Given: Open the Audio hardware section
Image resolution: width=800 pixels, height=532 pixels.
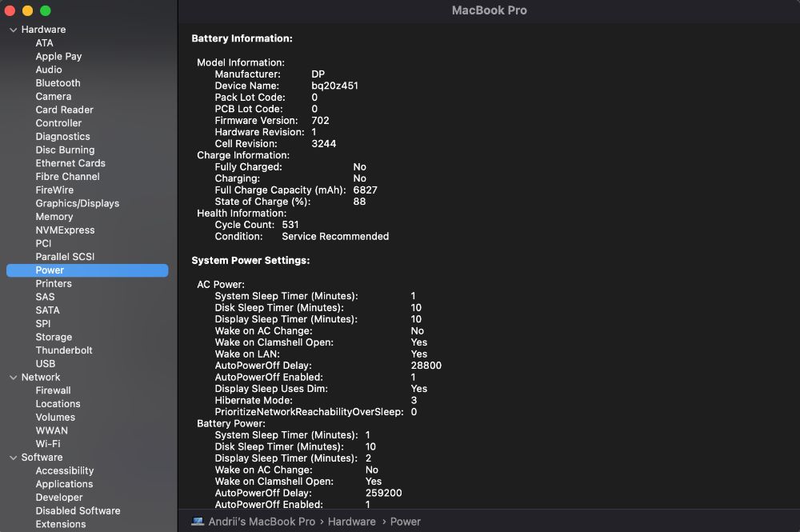Looking at the screenshot, I should tap(49, 70).
